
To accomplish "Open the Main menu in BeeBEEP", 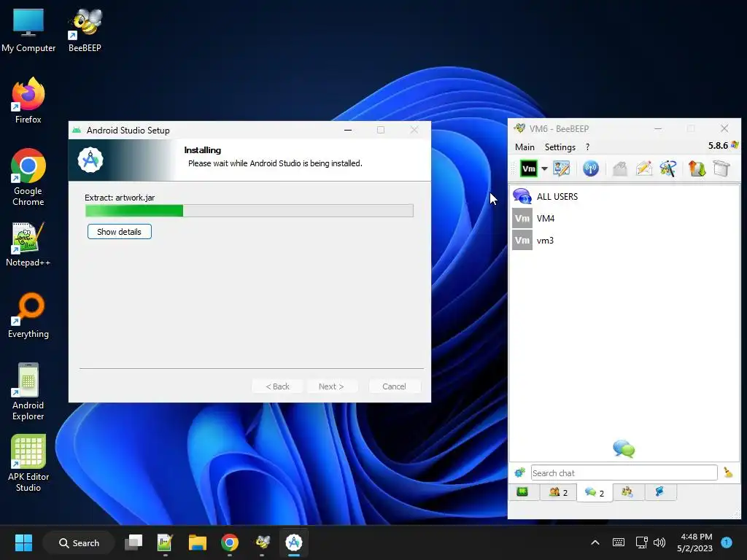I will click(x=525, y=147).
